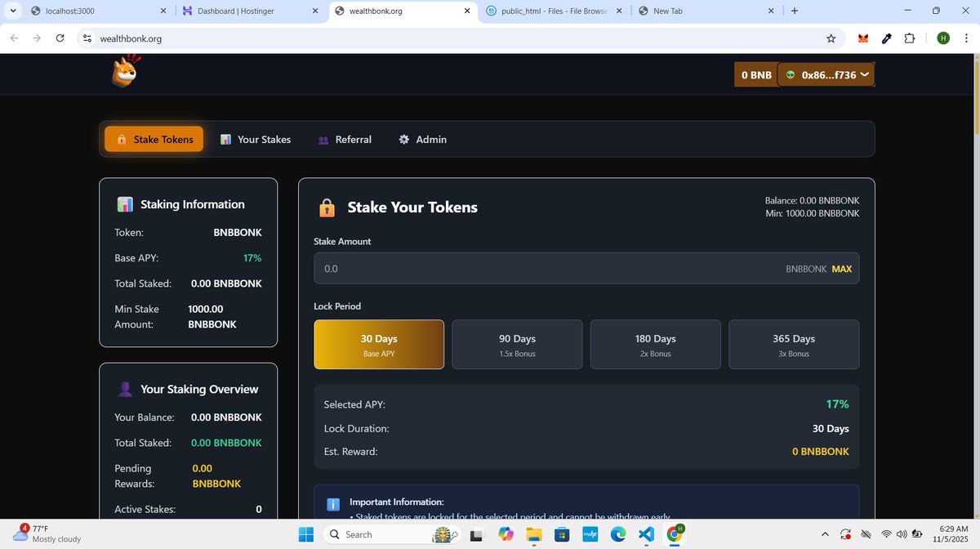Select the 90 Days 1.5x Bonus option
This screenshot has height=549, width=980.
pos(517,345)
